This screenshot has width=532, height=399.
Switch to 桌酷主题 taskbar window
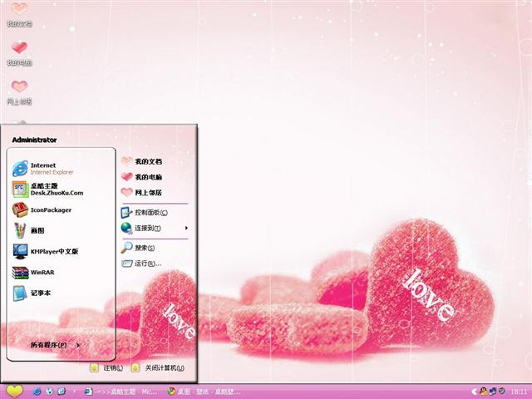[121, 391]
